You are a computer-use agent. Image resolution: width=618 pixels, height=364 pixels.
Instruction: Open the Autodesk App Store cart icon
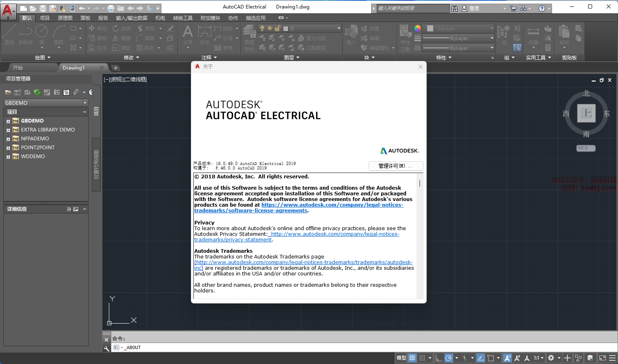coord(514,8)
